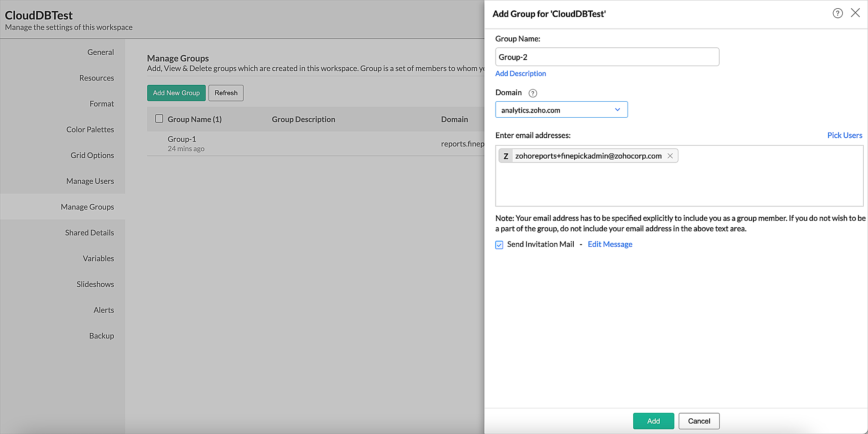Cancel the Add Group dialog
This screenshot has width=868, height=434.
(699, 421)
